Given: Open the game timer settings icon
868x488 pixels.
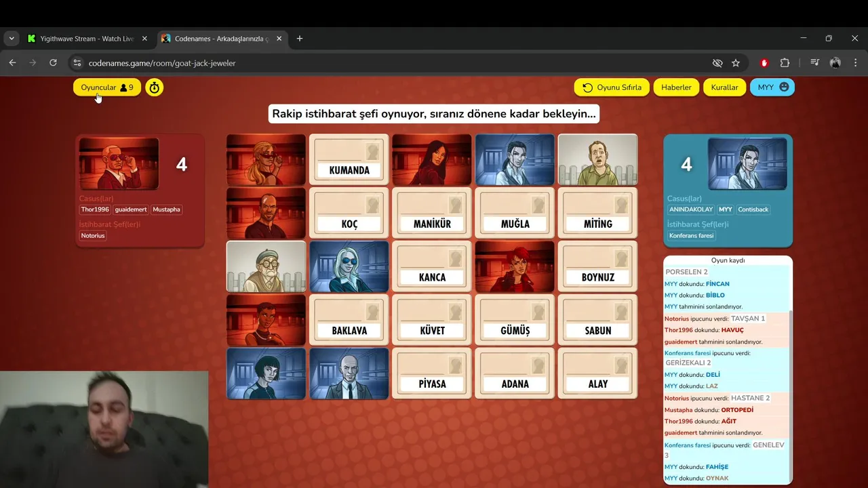Looking at the screenshot, I should [x=155, y=87].
